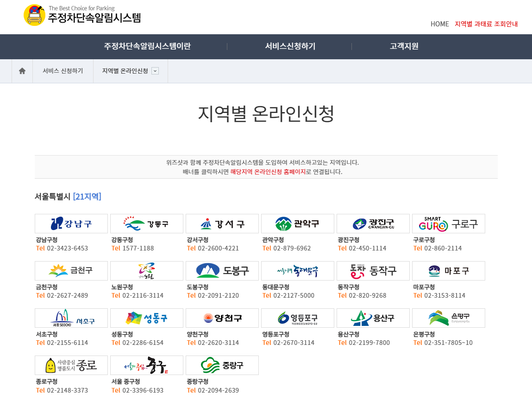Screen dimensions: 532x406
Task: Open the 고객지원 main menu
Action: 404,46
